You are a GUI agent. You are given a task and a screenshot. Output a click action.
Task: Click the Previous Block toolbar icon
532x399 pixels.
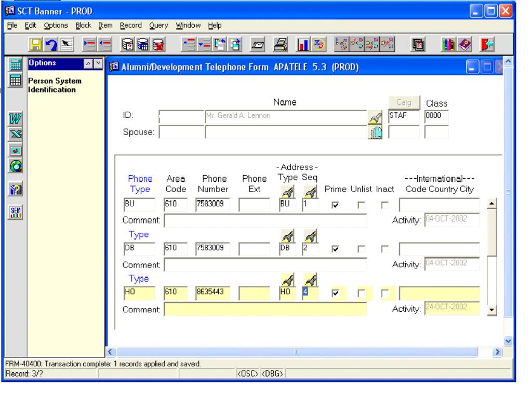[x=220, y=45]
